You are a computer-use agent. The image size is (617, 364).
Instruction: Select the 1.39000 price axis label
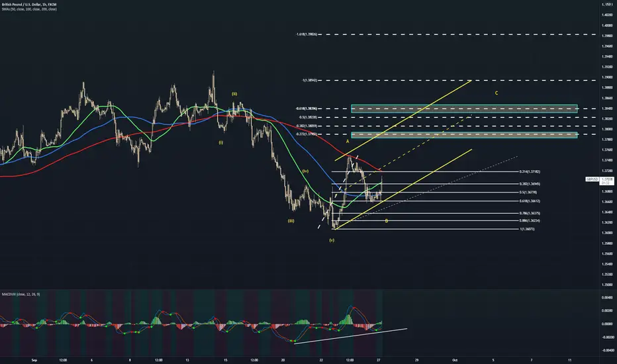point(607,77)
